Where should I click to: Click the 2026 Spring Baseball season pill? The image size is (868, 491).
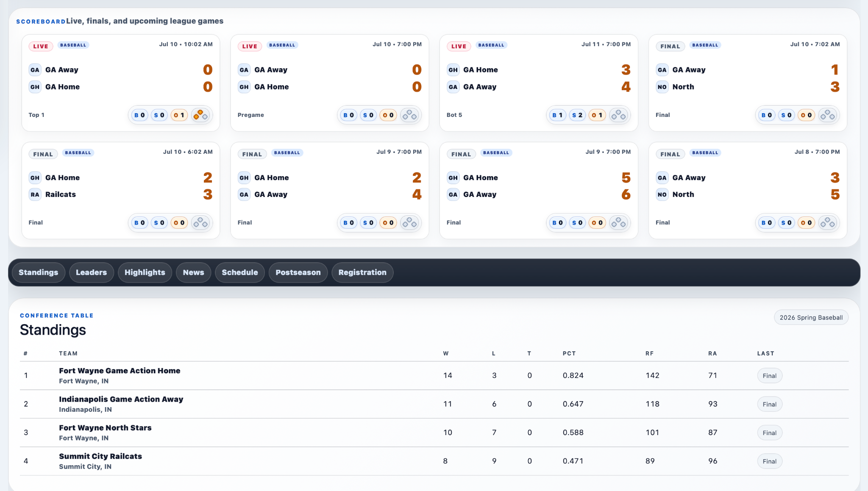(x=811, y=318)
